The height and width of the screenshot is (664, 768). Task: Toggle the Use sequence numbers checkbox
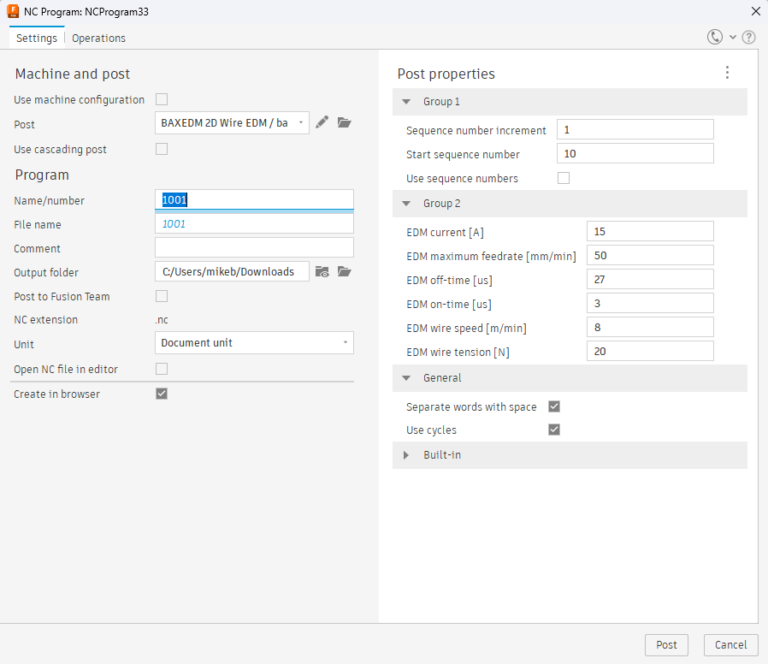[563, 178]
